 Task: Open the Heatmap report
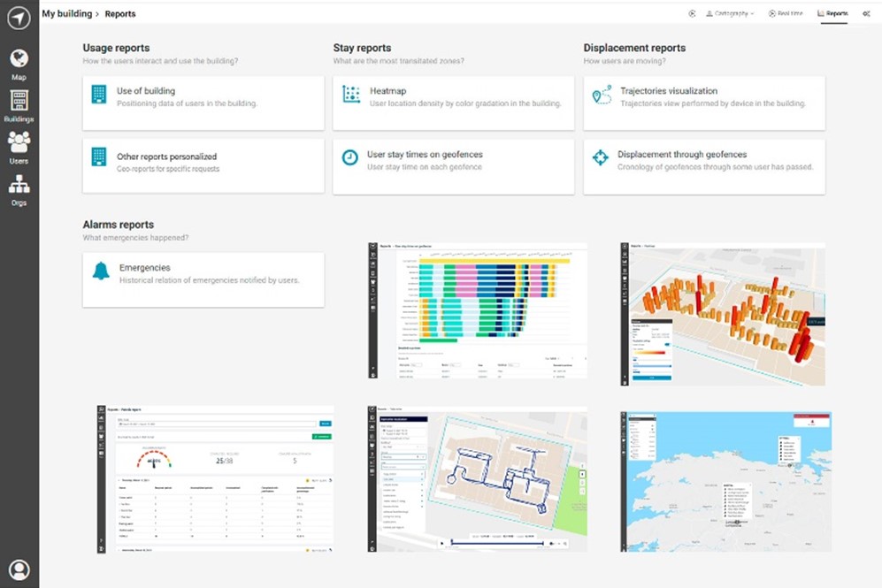tap(453, 103)
